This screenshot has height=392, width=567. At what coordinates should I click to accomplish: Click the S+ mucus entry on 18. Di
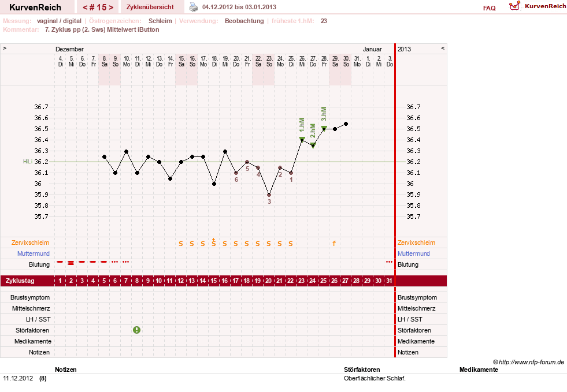(214, 242)
